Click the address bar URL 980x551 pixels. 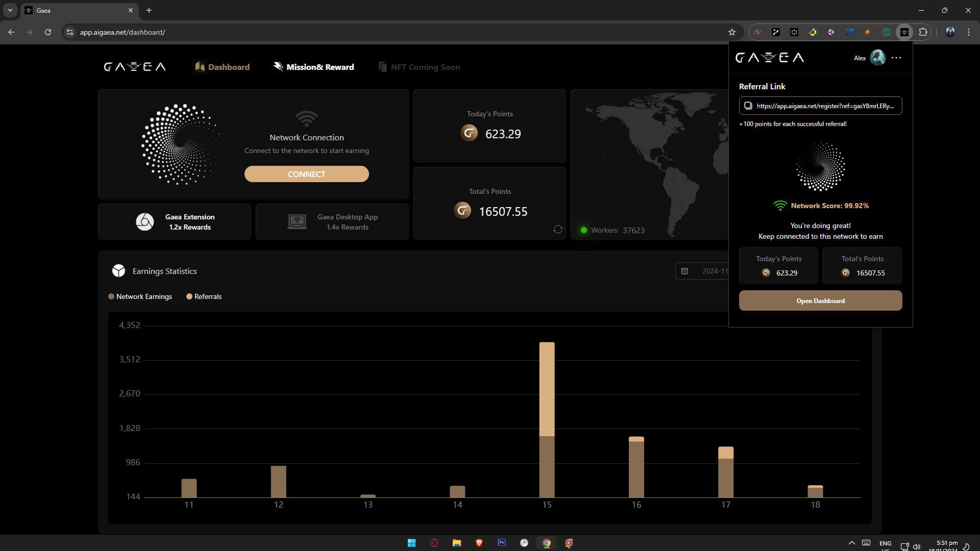tap(122, 32)
